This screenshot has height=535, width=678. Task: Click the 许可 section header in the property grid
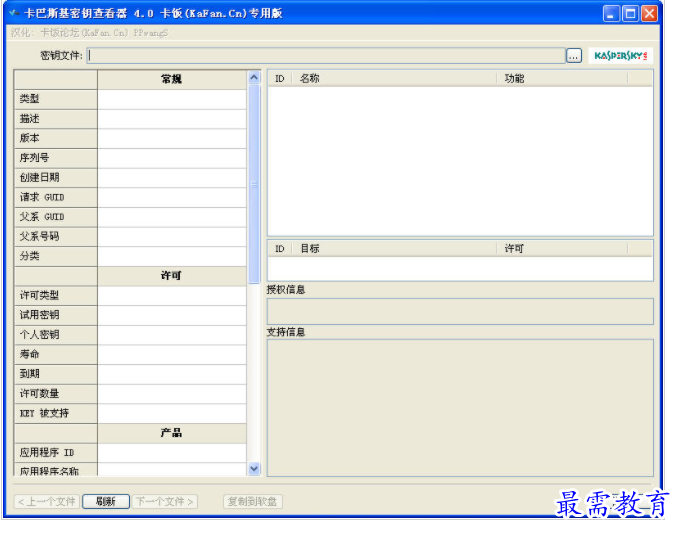tap(172, 276)
